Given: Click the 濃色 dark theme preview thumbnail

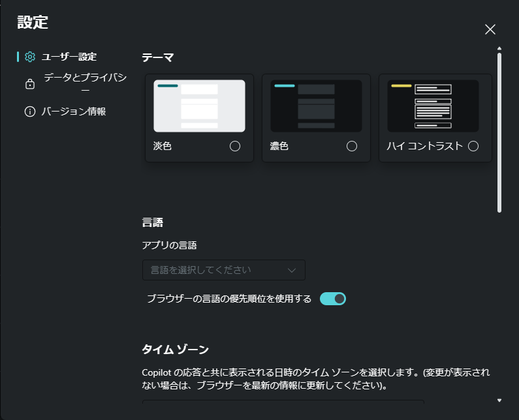Looking at the screenshot, I should [316, 106].
